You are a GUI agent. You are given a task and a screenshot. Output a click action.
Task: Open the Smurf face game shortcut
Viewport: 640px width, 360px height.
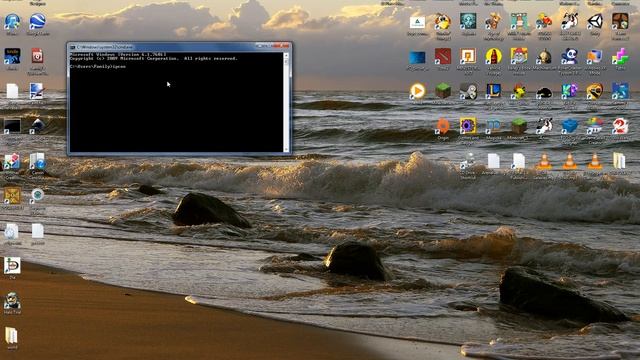pos(519,56)
